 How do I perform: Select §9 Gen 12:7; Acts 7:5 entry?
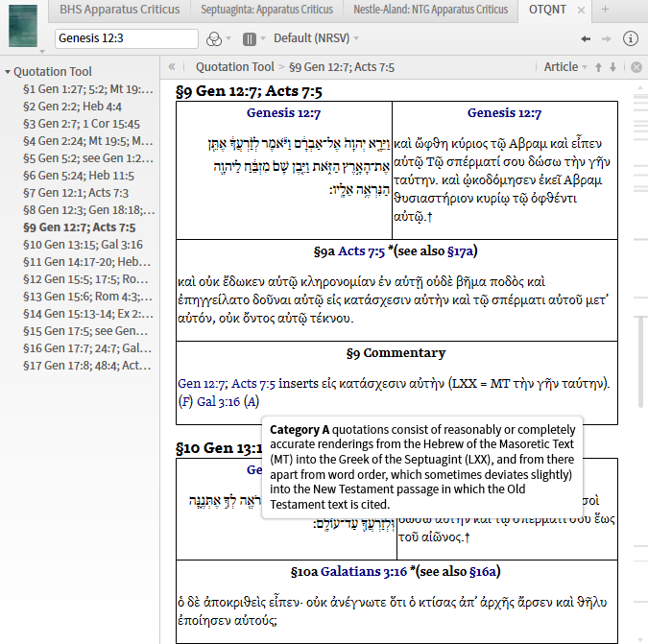point(79,227)
